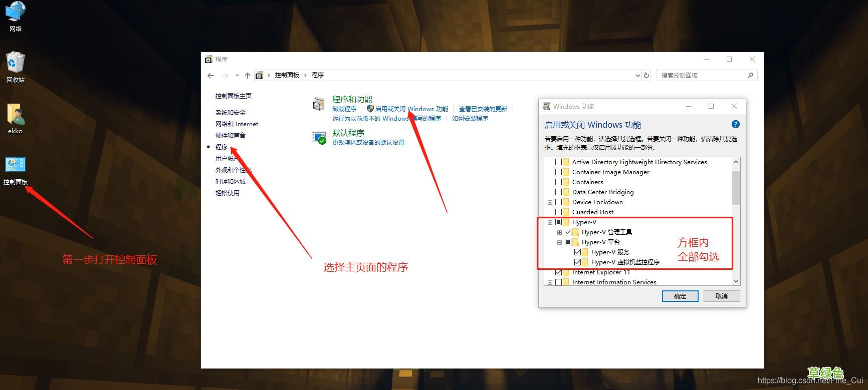Image resolution: width=868 pixels, height=390 pixels.
Task: Open the 卸载程序 link
Action: point(344,109)
